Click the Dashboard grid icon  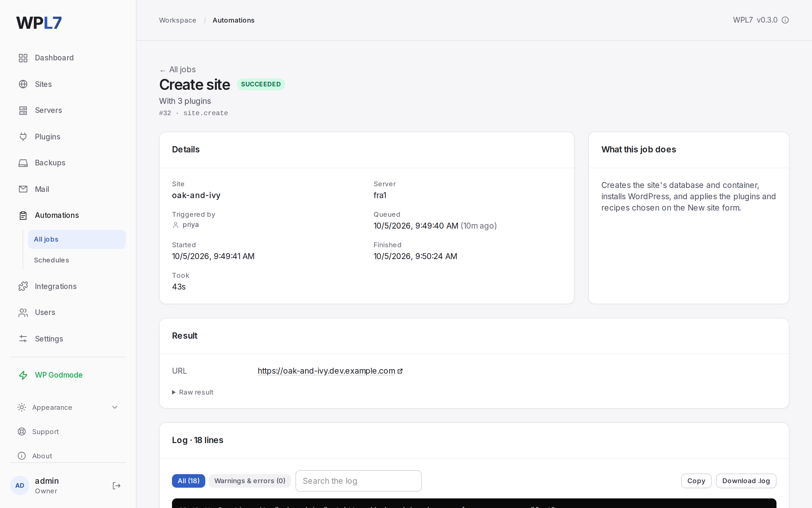point(23,58)
